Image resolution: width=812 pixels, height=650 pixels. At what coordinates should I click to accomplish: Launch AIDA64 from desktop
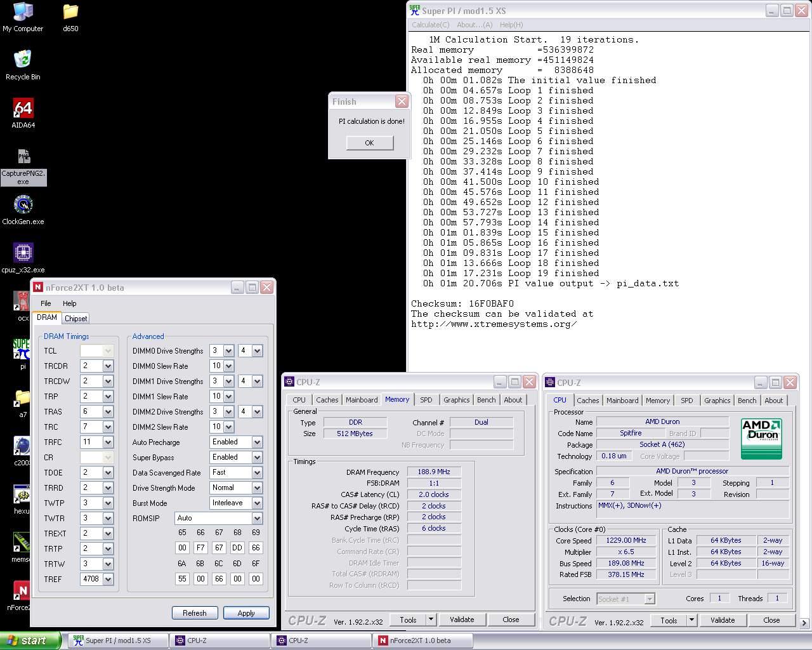click(23, 114)
